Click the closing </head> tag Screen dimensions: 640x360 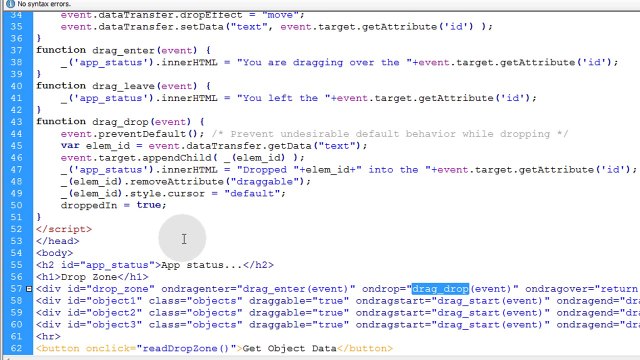pos(58,241)
